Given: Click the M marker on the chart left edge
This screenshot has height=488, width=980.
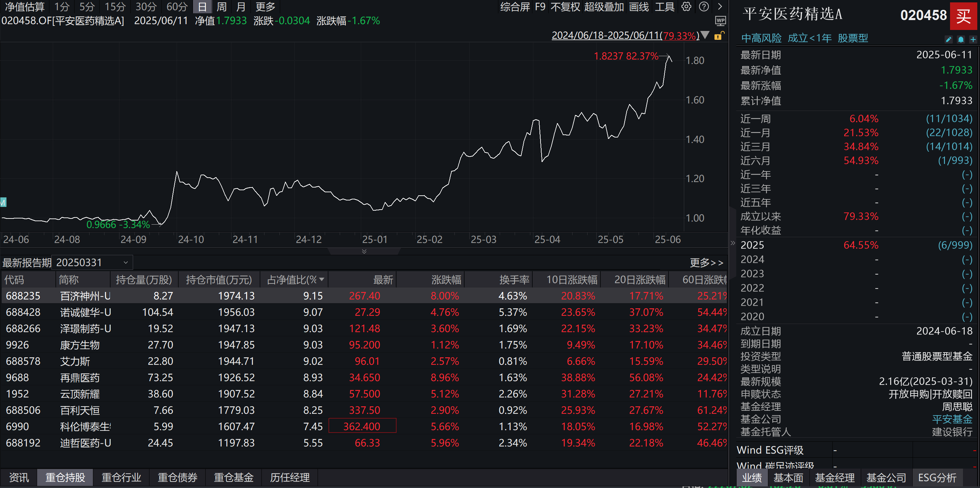Looking at the screenshot, I should click(3, 202).
